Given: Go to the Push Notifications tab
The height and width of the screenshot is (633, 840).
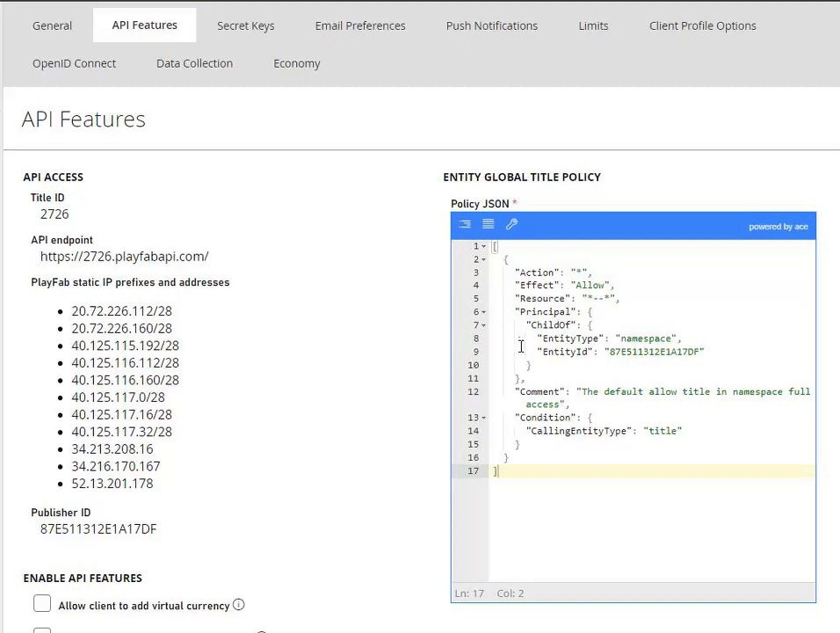Looking at the screenshot, I should [x=491, y=25].
